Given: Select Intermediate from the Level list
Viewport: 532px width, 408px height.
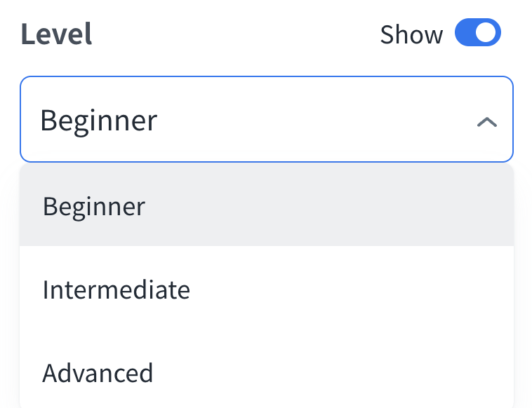Looking at the screenshot, I should point(116,290).
